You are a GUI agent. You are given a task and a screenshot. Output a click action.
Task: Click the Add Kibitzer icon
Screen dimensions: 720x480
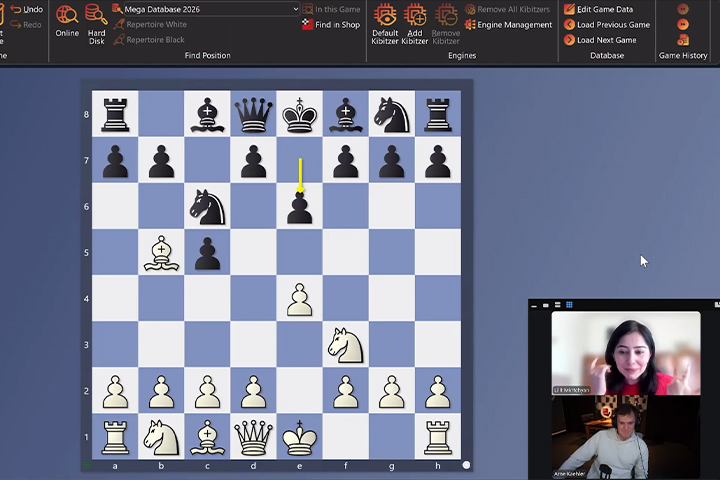tap(415, 15)
